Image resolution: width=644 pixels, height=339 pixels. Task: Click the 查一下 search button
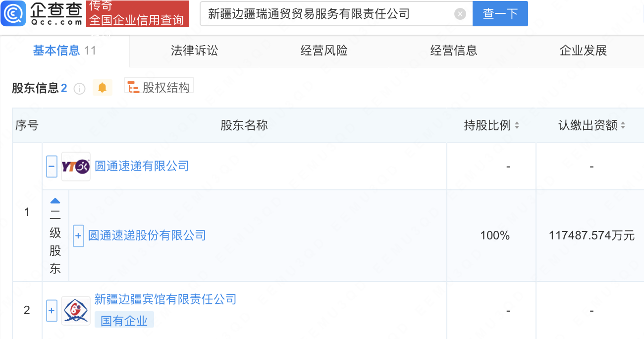click(x=500, y=14)
